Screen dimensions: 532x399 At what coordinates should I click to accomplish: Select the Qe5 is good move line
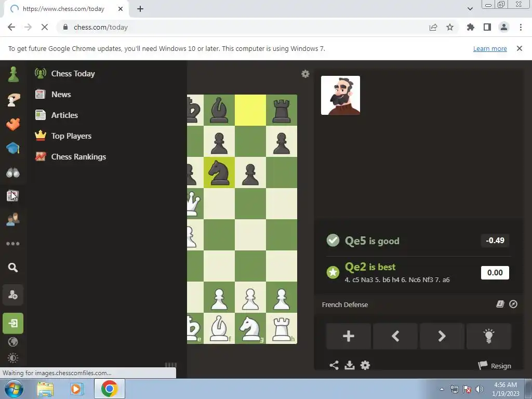coord(372,241)
